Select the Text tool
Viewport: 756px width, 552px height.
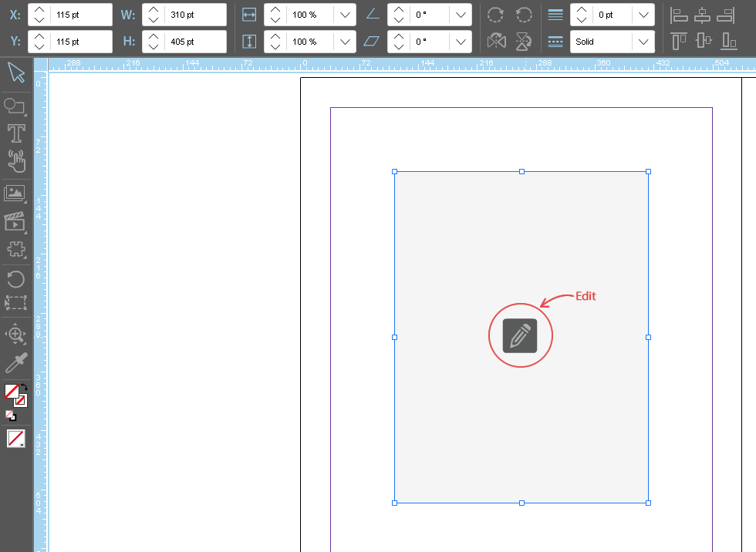coord(15,133)
